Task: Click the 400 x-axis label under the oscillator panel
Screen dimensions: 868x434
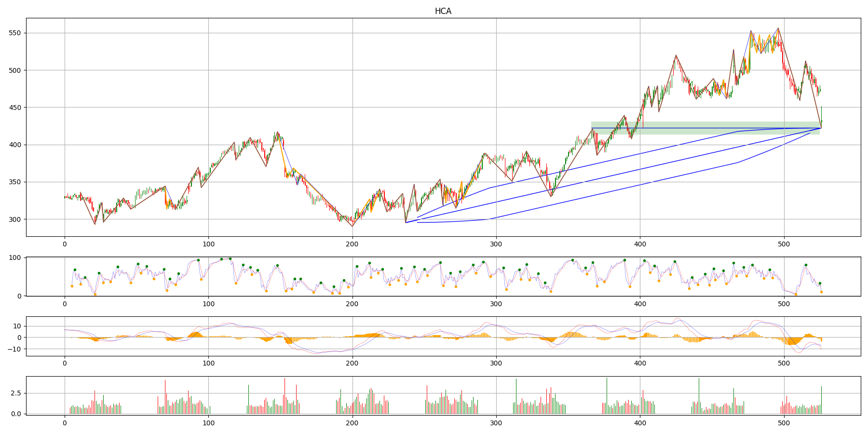Action: [x=640, y=304]
